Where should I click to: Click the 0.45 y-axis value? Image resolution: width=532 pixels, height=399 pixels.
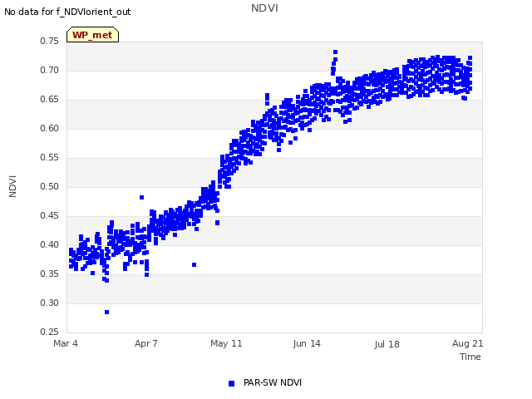click(49, 216)
